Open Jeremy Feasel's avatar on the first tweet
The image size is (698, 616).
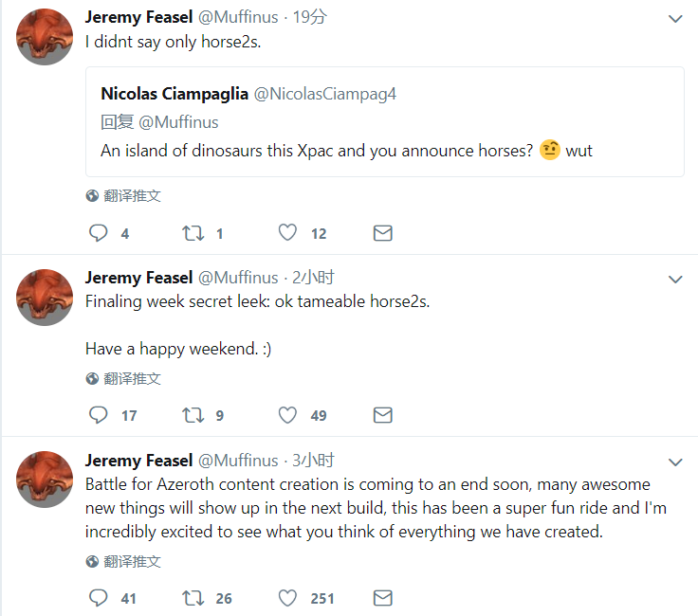45,37
